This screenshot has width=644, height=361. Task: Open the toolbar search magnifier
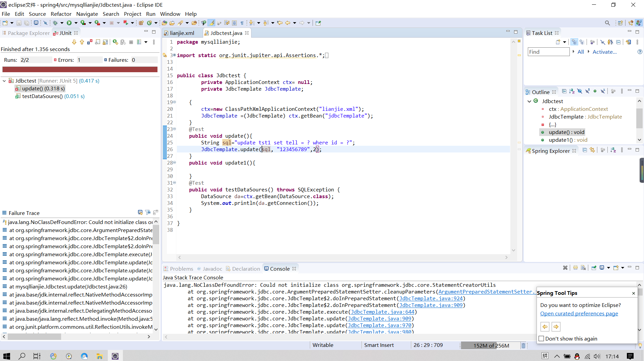(x=607, y=23)
